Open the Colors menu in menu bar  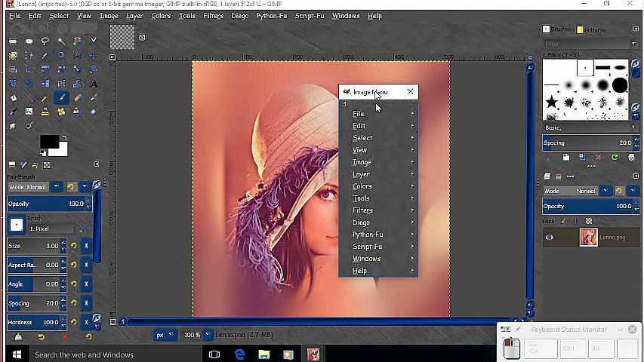click(161, 16)
